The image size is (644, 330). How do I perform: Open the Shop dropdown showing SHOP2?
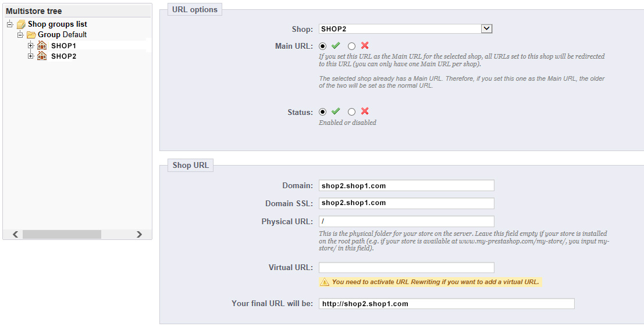tap(487, 28)
